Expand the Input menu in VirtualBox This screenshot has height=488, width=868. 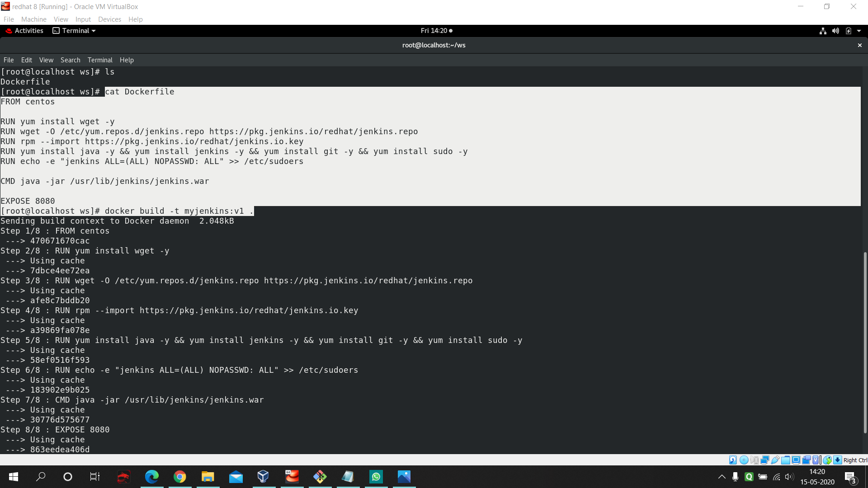pyautogui.click(x=83, y=19)
